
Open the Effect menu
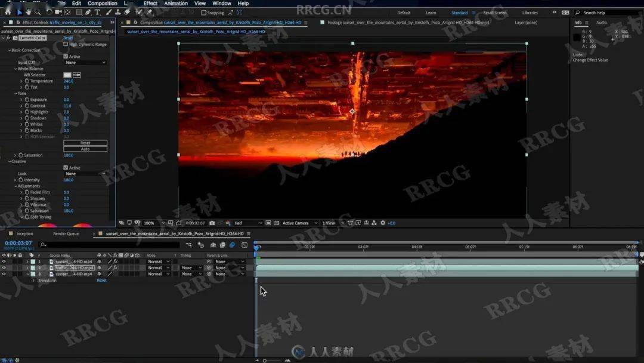coord(150,4)
